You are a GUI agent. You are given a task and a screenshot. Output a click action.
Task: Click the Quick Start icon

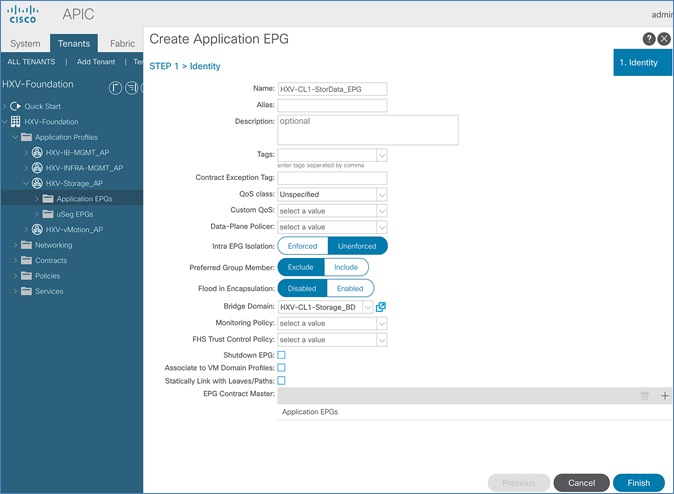pos(15,106)
